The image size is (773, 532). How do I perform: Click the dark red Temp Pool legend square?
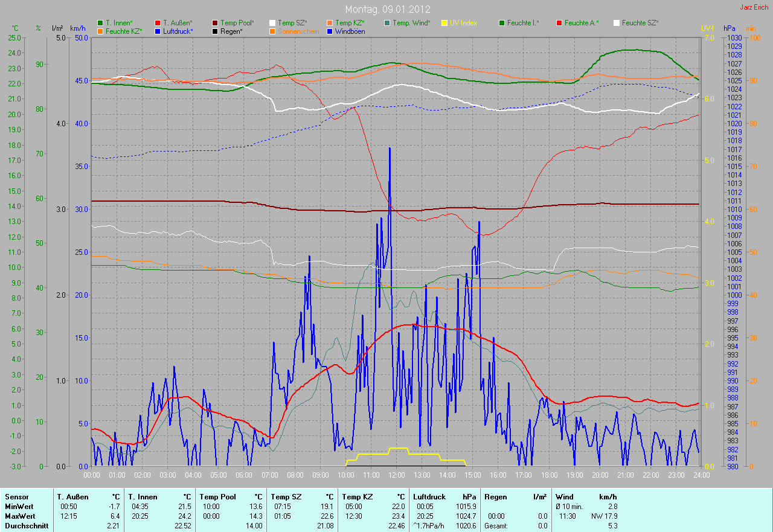point(216,23)
